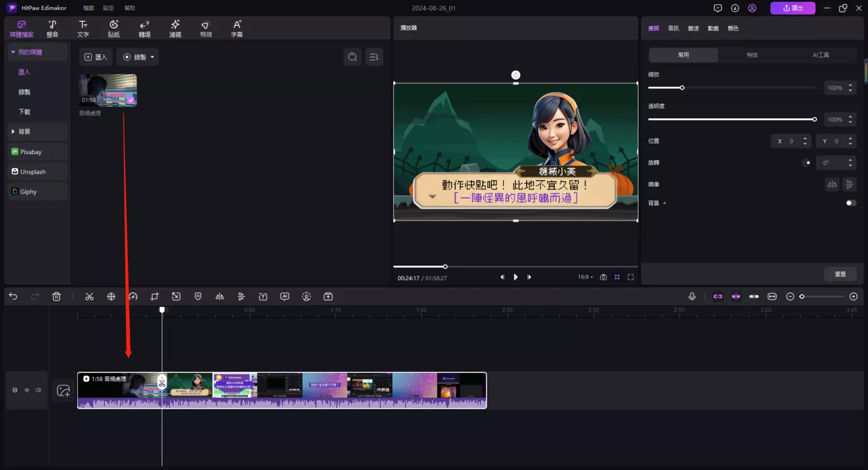Enter fullscreen preview mode
The image size is (868, 470).
click(630, 277)
